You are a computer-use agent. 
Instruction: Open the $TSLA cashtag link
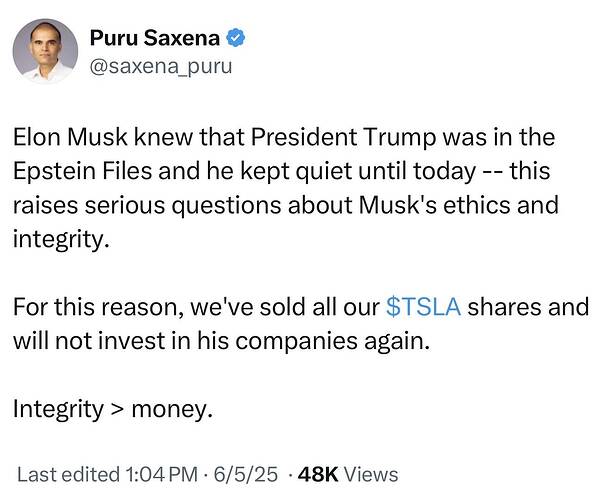click(423, 307)
